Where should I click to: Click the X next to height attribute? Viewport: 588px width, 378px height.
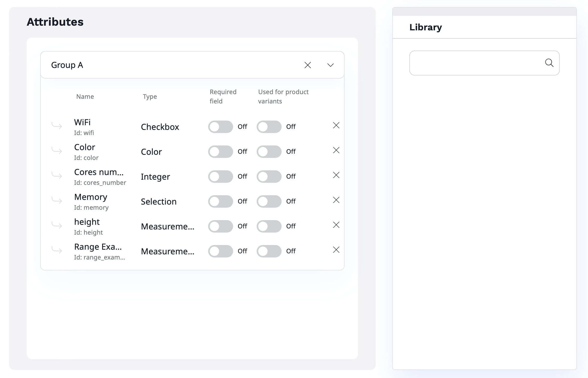tap(336, 225)
